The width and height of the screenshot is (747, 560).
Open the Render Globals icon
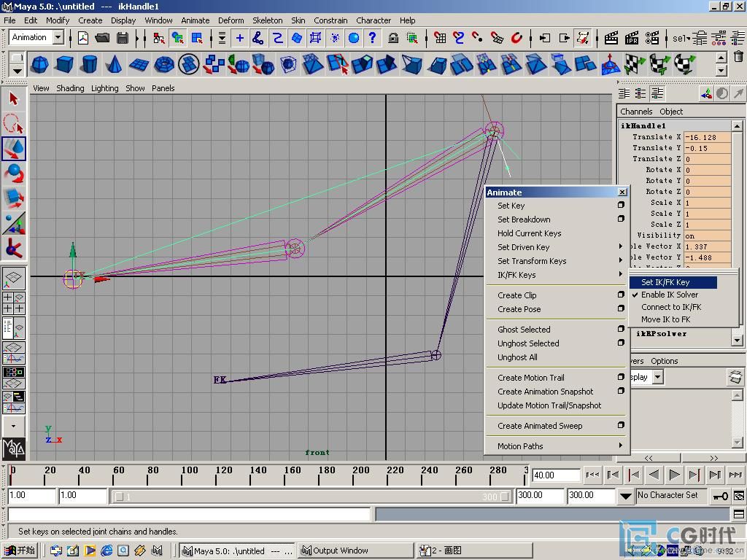point(651,38)
